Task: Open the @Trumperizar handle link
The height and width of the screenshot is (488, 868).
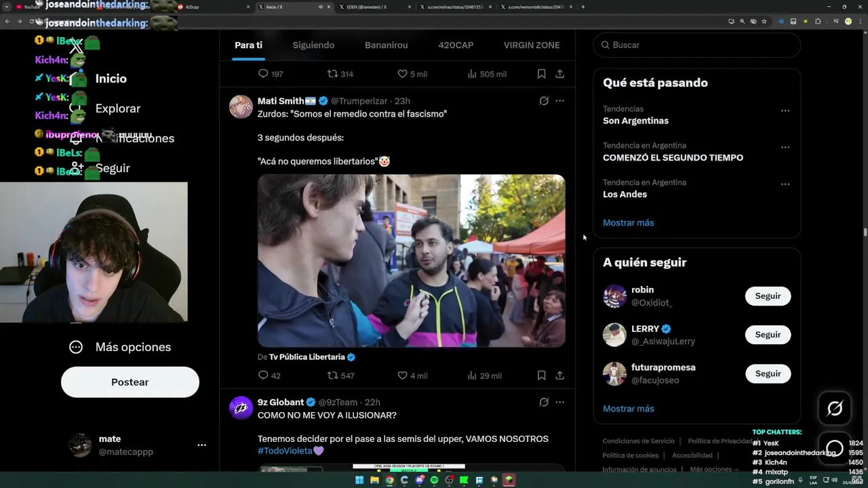Action: pyautogui.click(x=359, y=101)
